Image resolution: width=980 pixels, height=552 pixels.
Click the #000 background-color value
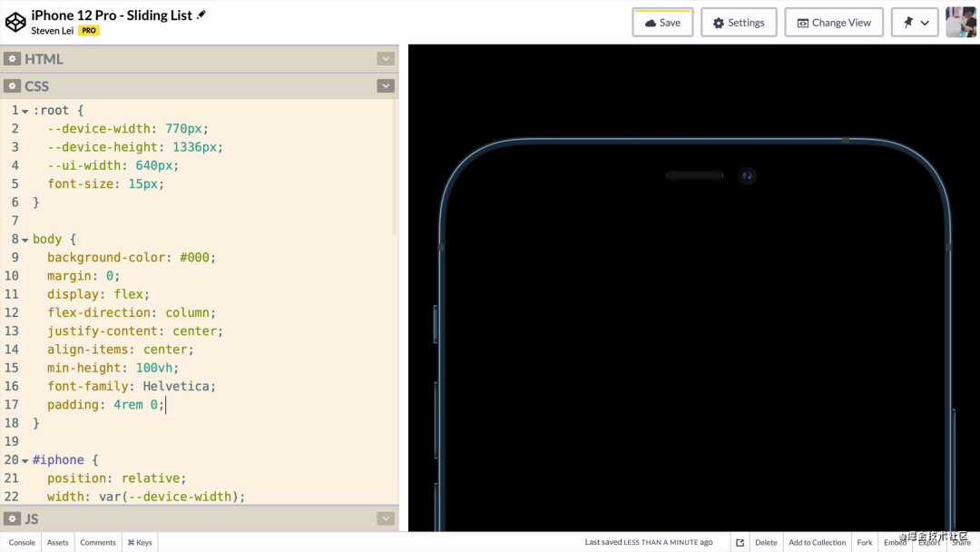point(194,258)
